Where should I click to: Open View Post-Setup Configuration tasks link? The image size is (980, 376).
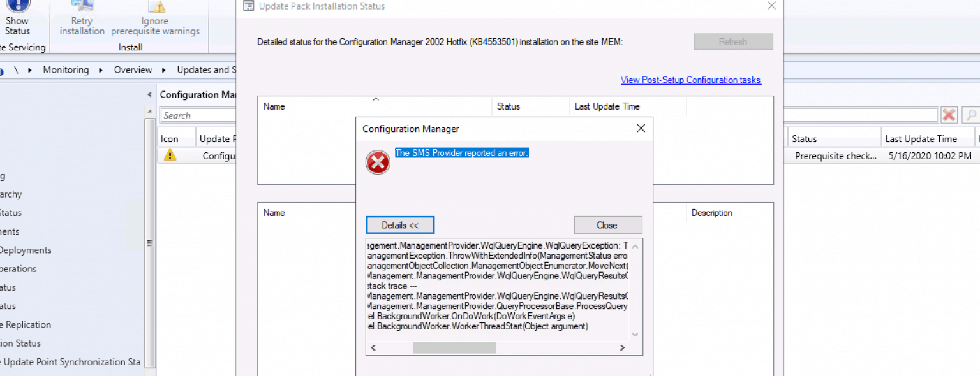click(691, 80)
